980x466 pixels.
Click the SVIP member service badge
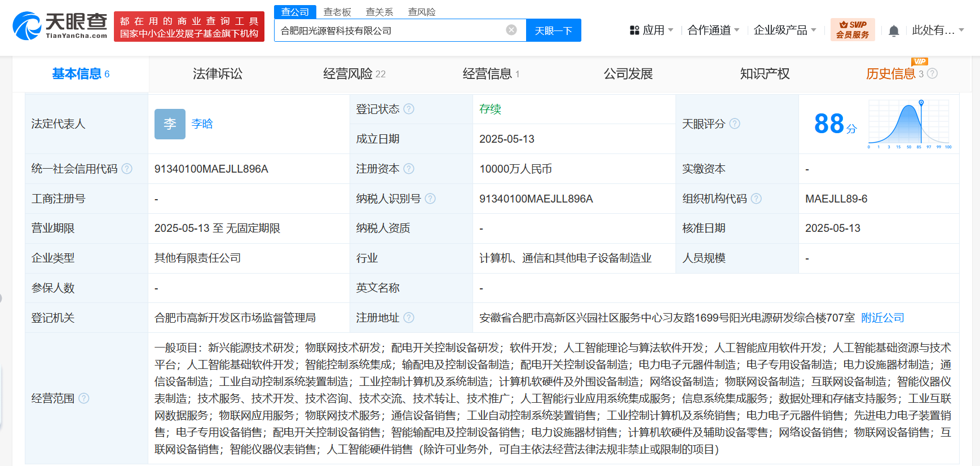pos(852,30)
